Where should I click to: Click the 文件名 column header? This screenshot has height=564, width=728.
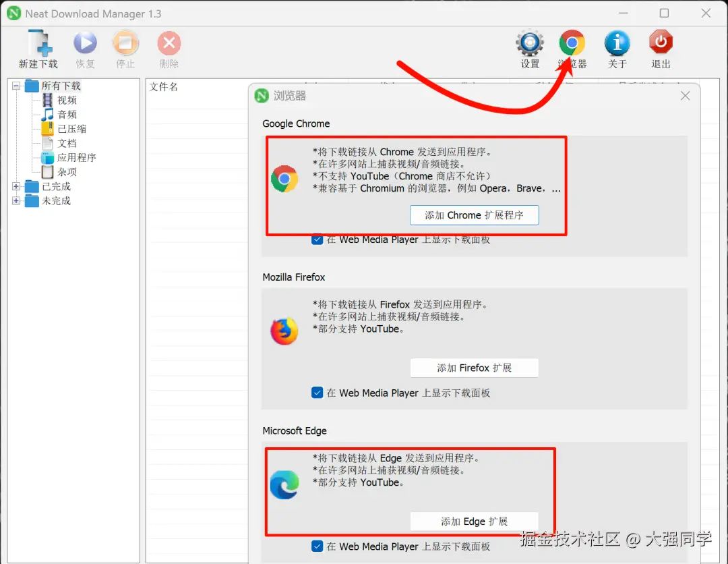point(163,87)
